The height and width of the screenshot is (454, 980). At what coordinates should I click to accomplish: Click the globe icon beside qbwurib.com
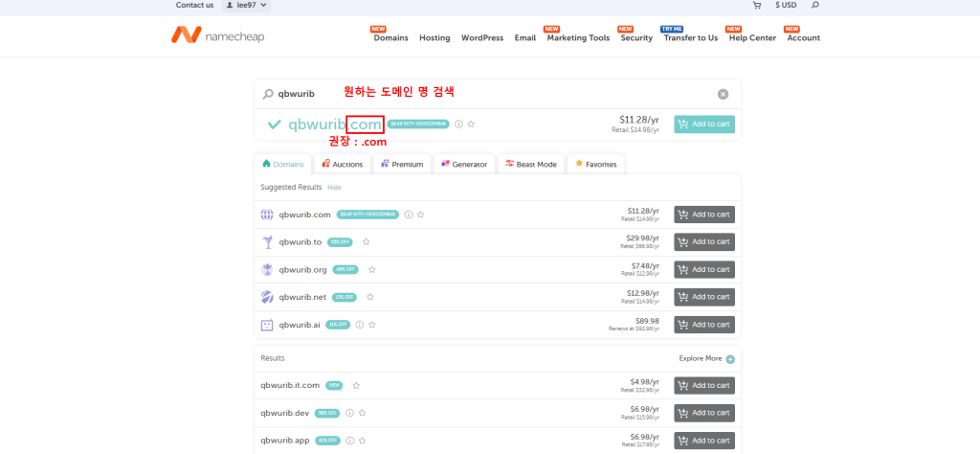pos(267,215)
